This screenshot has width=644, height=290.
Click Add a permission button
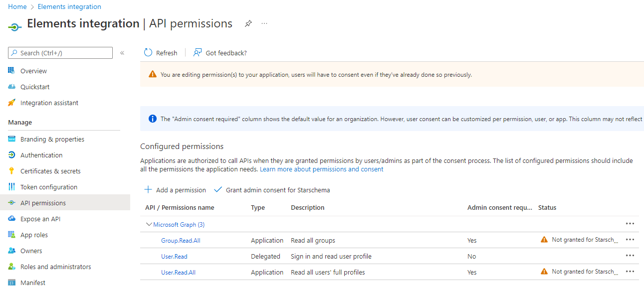pyautogui.click(x=175, y=190)
